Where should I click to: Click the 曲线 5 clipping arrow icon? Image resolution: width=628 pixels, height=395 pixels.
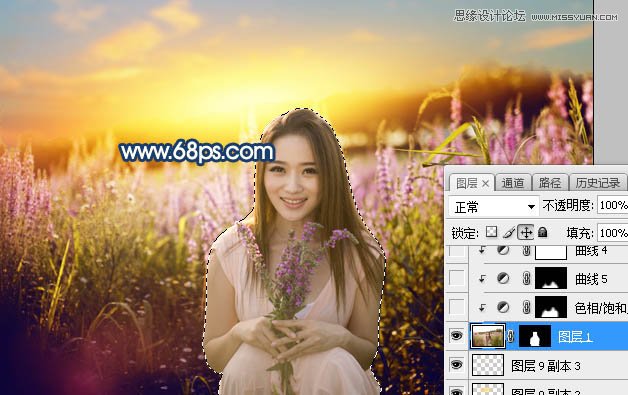click(482, 278)
